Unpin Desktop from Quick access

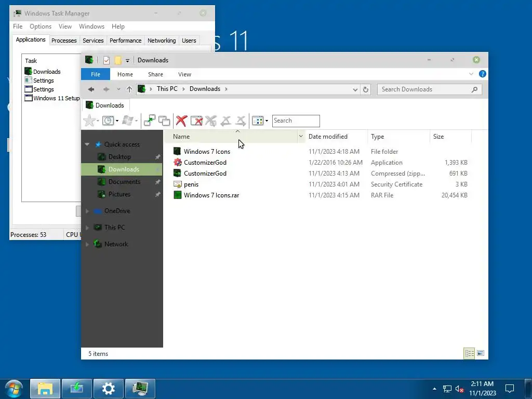click(158, 157)
